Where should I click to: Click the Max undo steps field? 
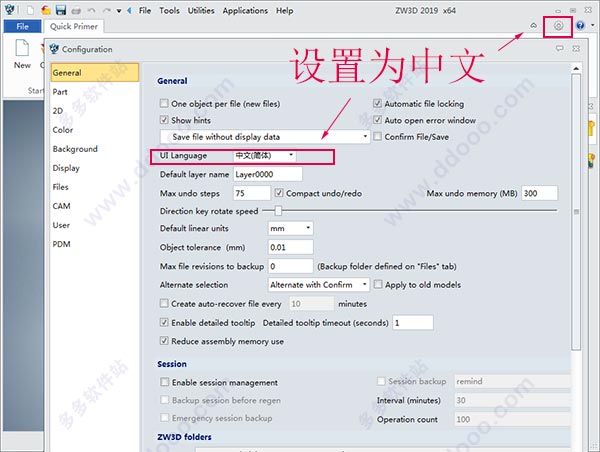point(251,193)
